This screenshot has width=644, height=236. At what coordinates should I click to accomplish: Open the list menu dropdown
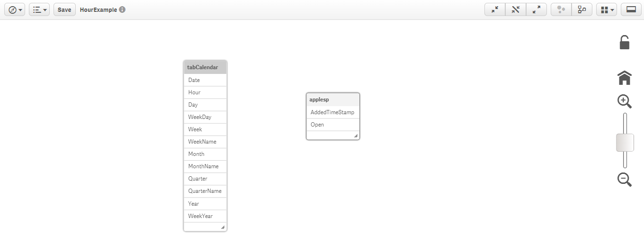tap(39, 9)
